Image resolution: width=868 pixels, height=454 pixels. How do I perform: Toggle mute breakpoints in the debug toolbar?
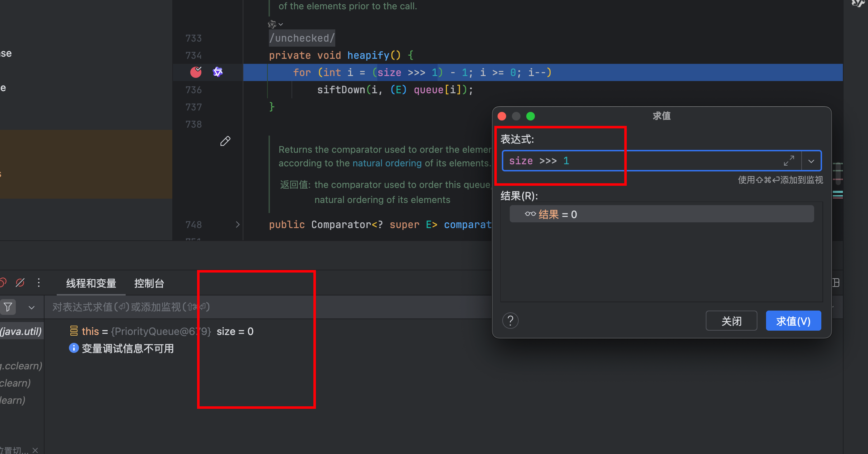[x=20, y=283]
